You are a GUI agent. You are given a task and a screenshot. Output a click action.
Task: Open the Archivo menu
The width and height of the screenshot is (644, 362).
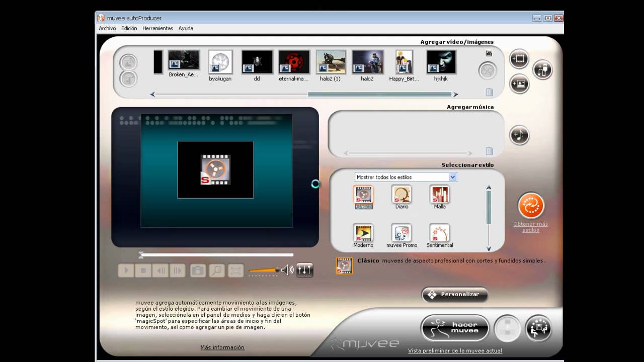click(107, 29)
